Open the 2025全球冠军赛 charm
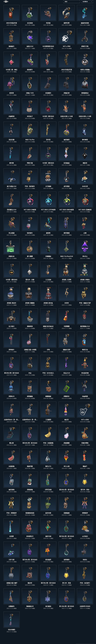This screenshot has width=96, height=644. point(12,13)
